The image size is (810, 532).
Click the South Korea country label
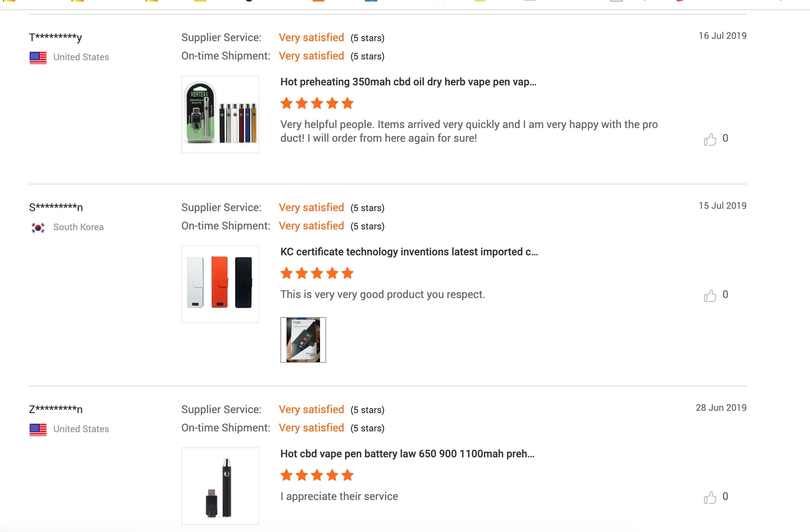78,227
